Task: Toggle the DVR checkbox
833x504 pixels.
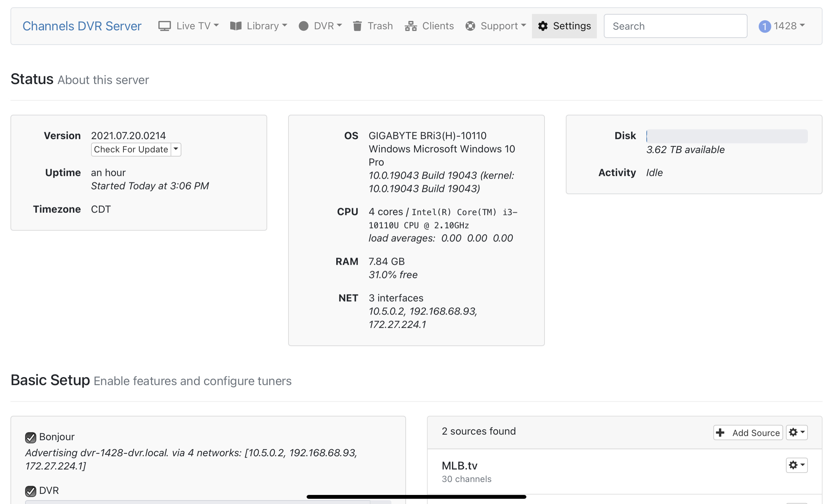Action: 31,491
